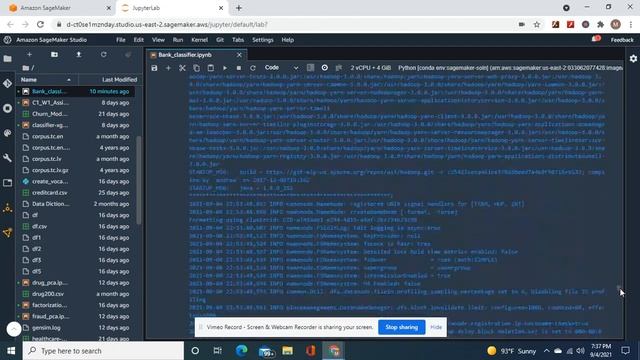Run the selected cell
This screenshot has height=360, width=640.
(x=224, y=68)
